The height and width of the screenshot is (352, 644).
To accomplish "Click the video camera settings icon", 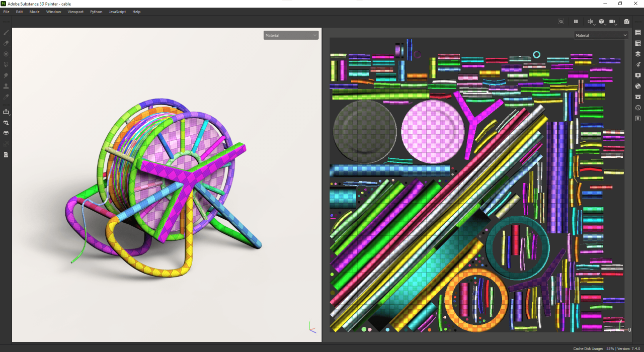I will point(612,22).
